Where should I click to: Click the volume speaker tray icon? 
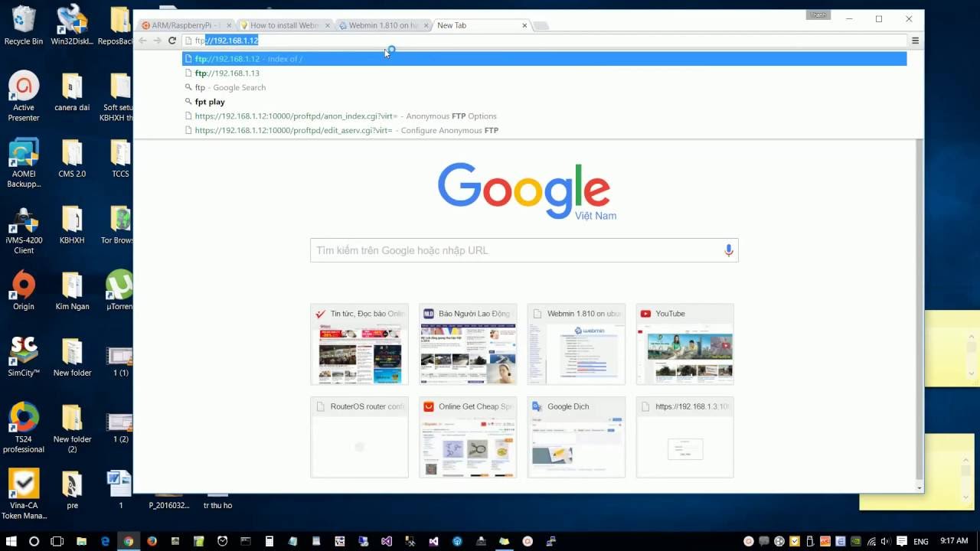coord(885,542)
